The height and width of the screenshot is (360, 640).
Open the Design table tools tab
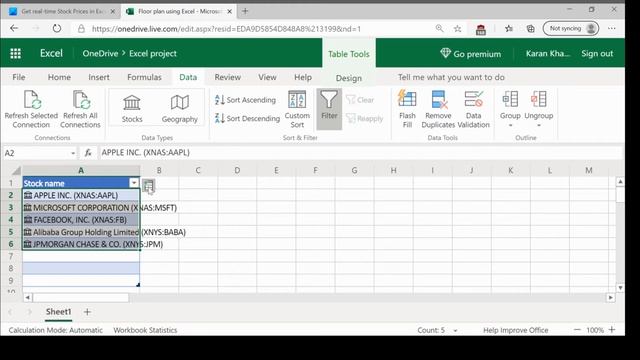point(349,78)
